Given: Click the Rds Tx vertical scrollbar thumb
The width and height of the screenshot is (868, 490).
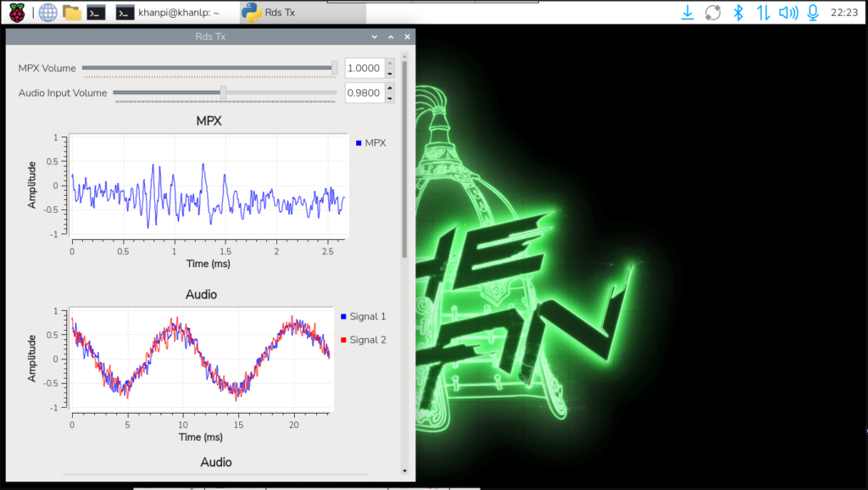Looking at the screenshot, I should click(404, 159).
